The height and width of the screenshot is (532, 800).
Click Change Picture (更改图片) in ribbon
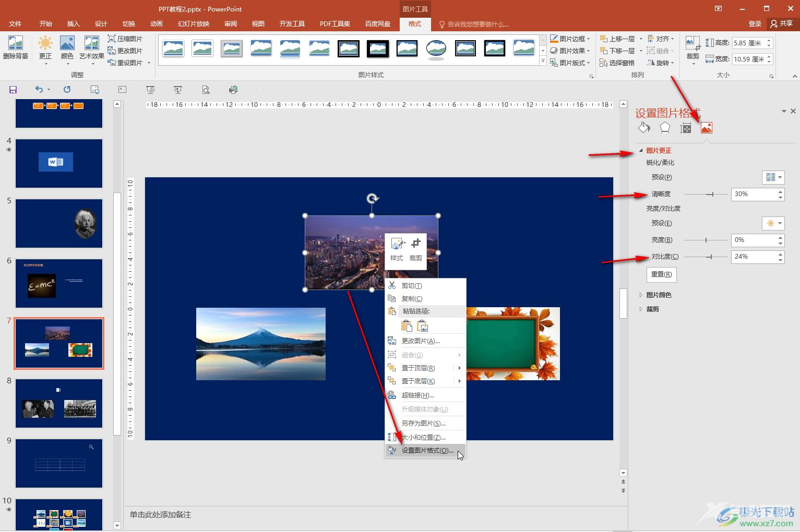[125, 51]
